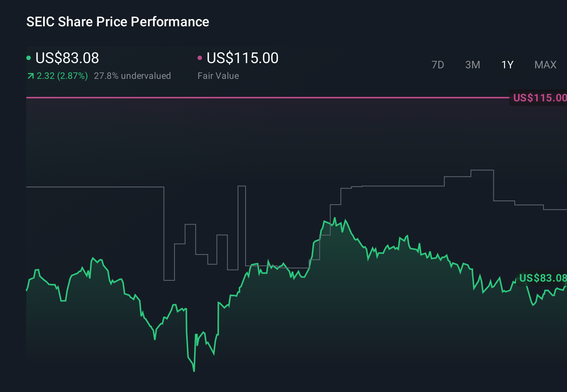Image resolution: width=567 pixels, height=392 pixels.
Task: Select the 3M time range
Action: pyautogui.click(x=472, y=65)
